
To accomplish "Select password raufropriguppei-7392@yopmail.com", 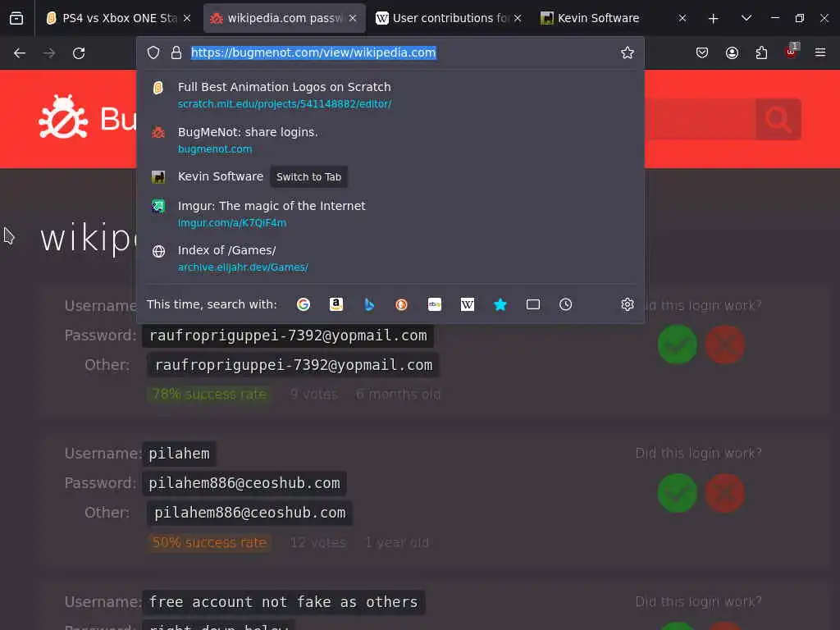I will (288, 336).
